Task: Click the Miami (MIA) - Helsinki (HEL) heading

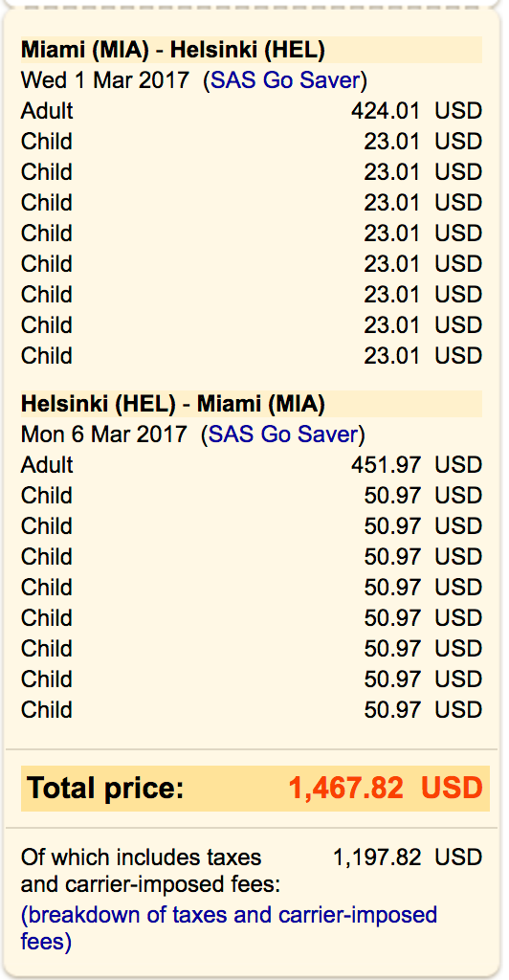Action: coord(173,50)
